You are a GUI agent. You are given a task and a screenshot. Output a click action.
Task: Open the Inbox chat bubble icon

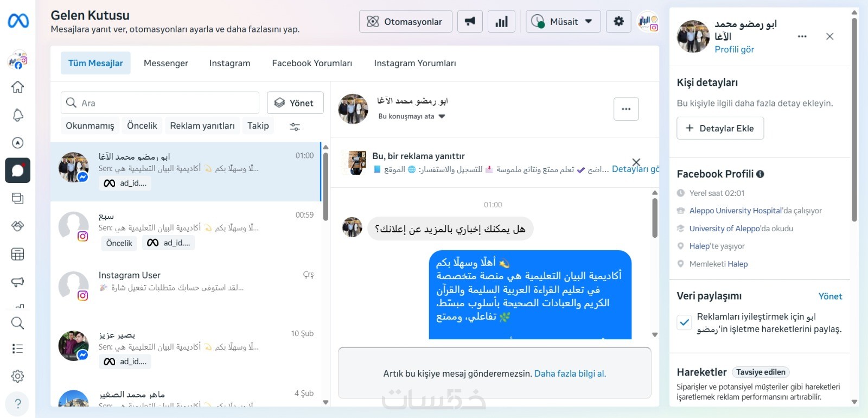(18, 170)
